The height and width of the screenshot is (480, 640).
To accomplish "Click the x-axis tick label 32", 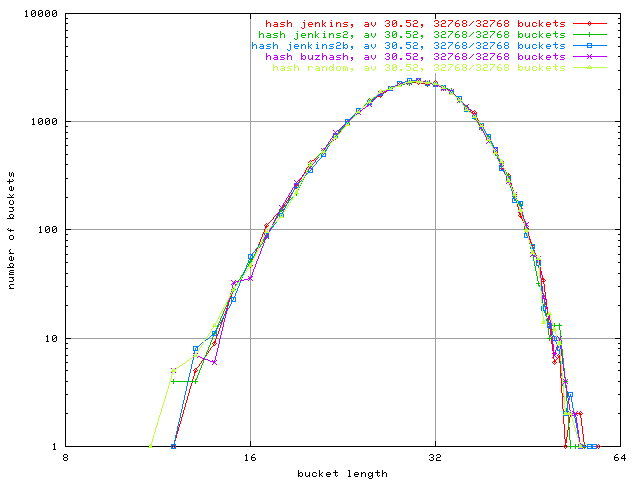I will (435, 458).
